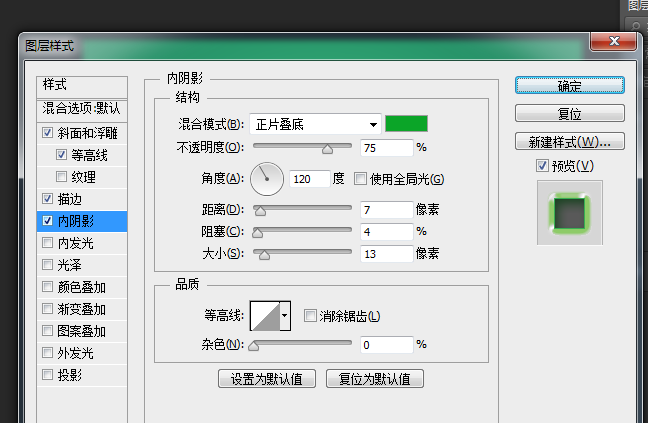Screen dimensions: 648x423
Task: Enable the 渐变叠加 checkbox
Action: 48,309
